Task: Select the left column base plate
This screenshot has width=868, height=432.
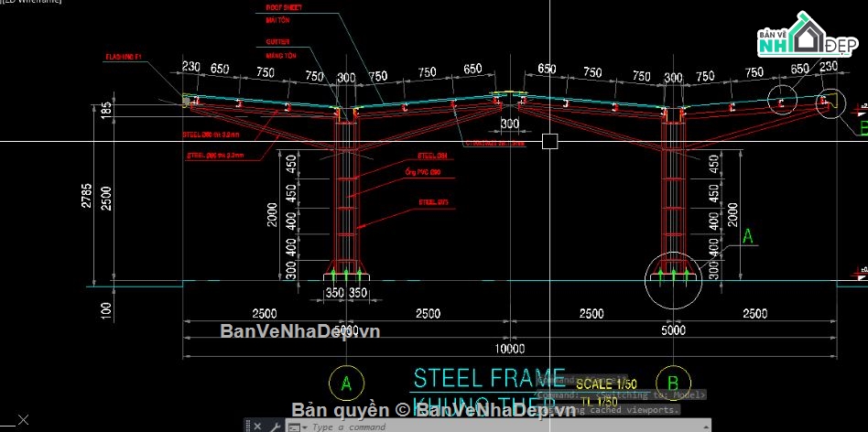Action: (345, 274)
